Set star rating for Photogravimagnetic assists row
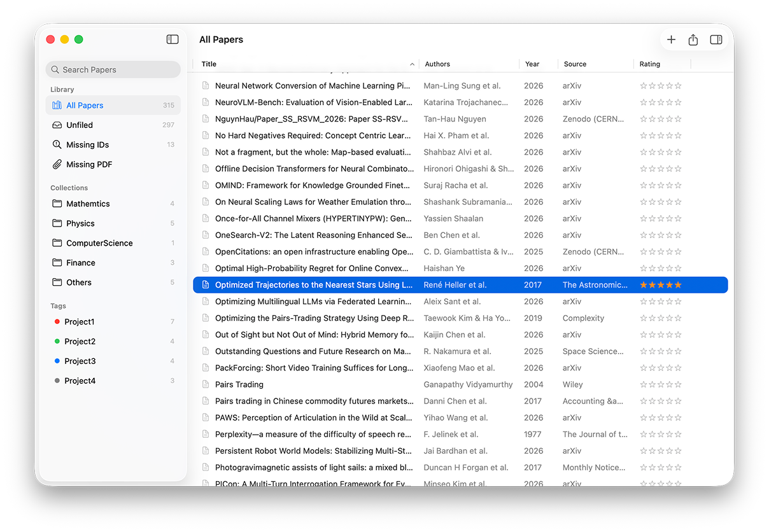Screen dimensions: 769x532 [661, 468]
